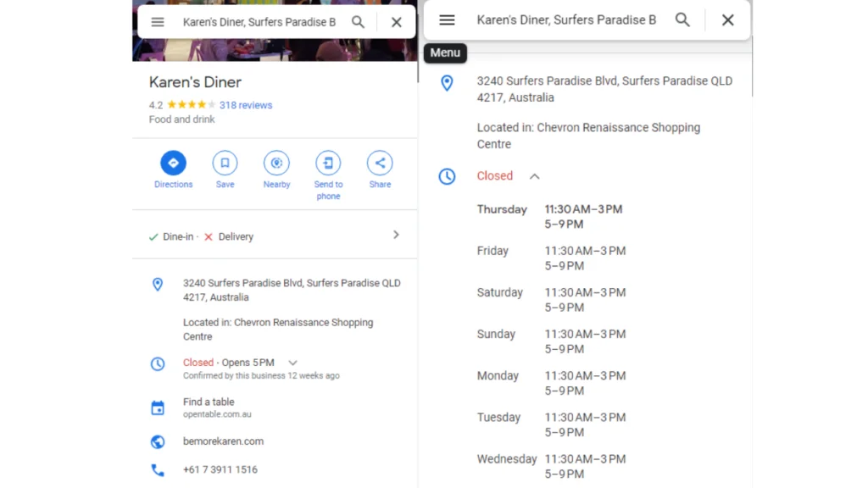Click the Wednesday hours row

[x=551, y=467]
